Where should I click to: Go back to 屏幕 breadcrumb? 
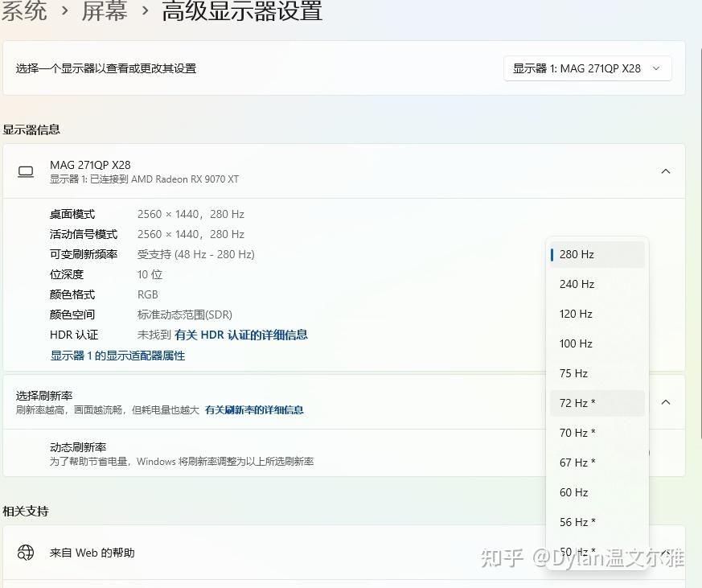105,10
